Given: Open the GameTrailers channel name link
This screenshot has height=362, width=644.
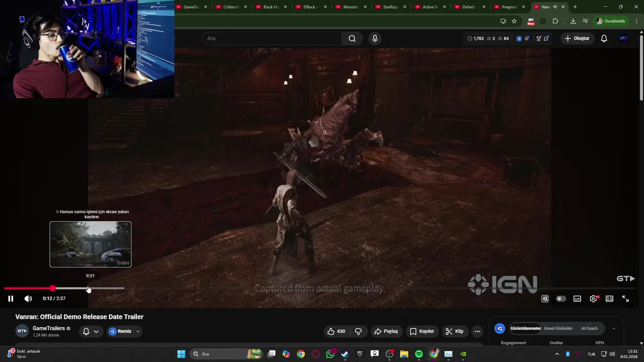Looking at the screenshot, I should click(49, 328).
